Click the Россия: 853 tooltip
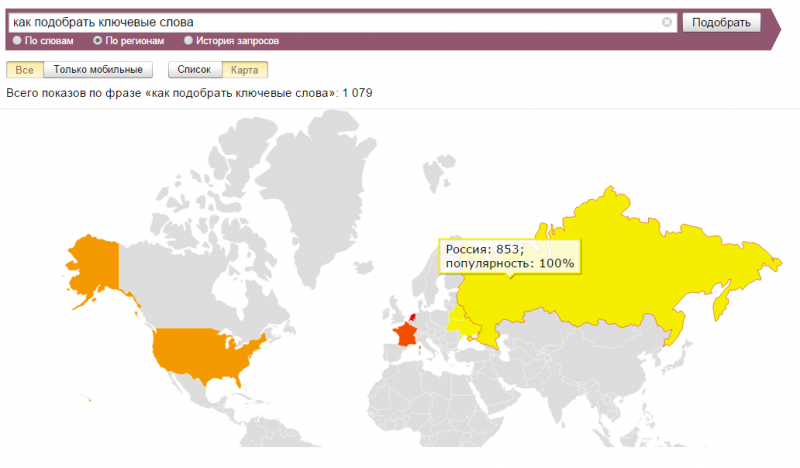The image size is (800, 468). coord(510,257)
